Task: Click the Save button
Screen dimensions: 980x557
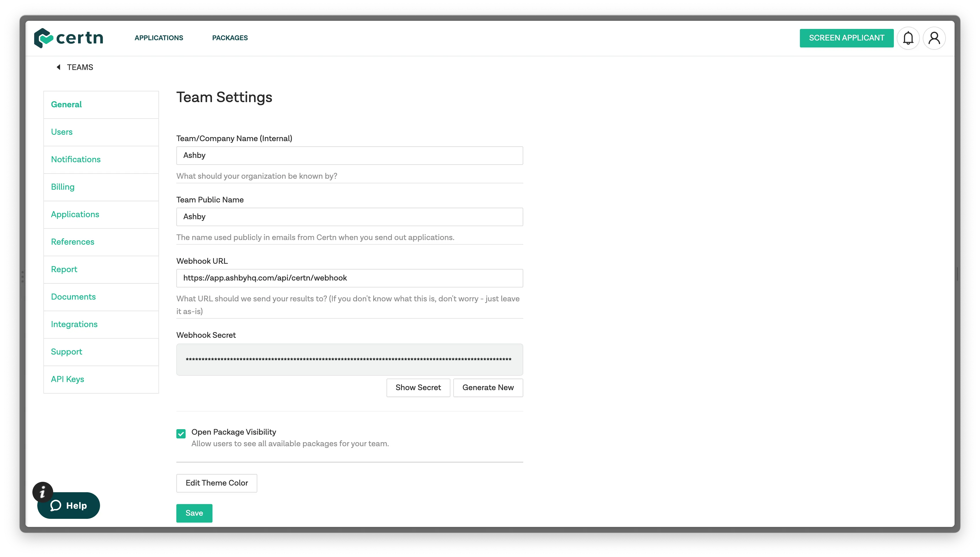Action: pyautogui.click(x=194, y=513)
